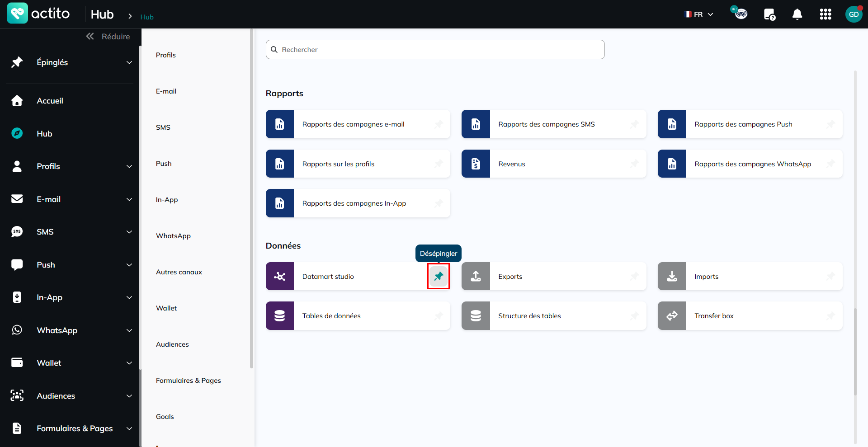Select E-mail in the Hub category list
Image resolution: width=868 pixels, height=447 pixels.
point(166,91)
